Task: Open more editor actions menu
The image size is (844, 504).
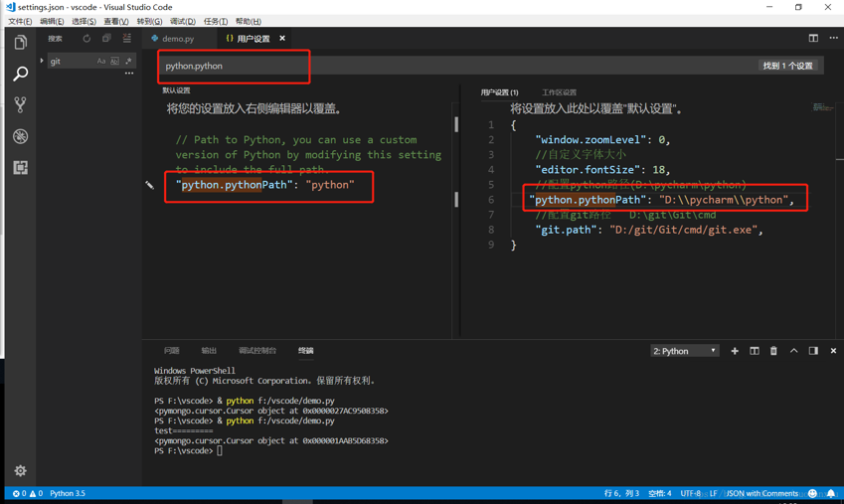Action: pos(833,38)
